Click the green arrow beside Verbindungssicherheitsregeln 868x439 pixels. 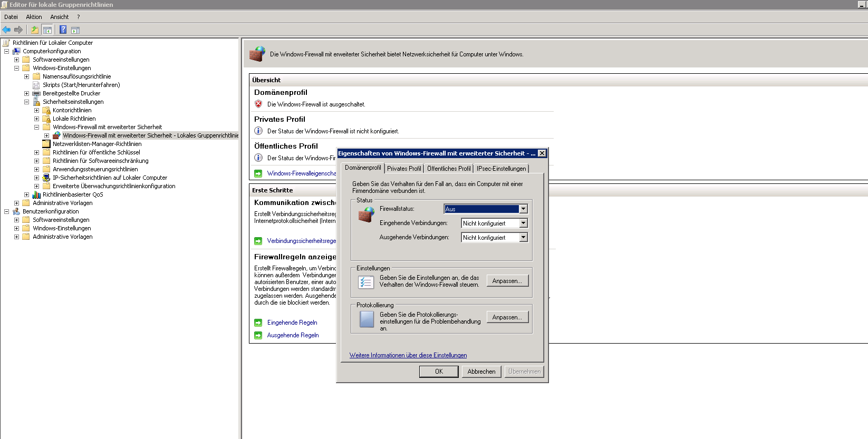click(x=258, y=241)
